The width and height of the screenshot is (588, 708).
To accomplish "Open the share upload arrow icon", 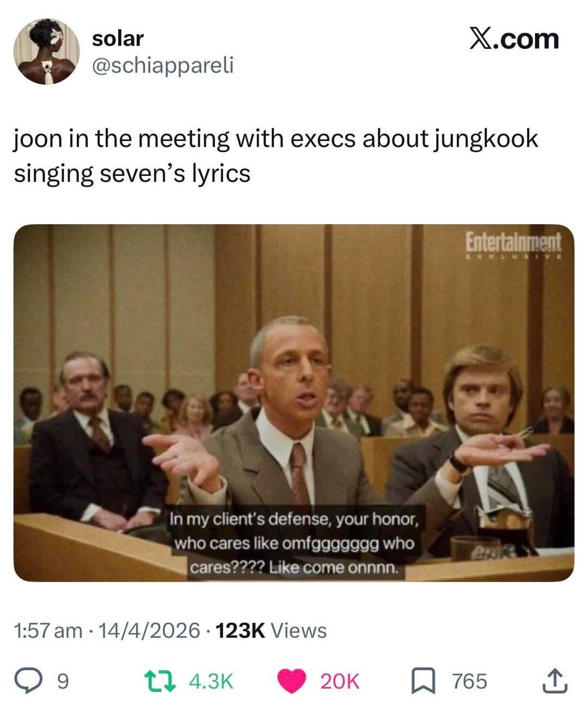I will click(555, 681).
